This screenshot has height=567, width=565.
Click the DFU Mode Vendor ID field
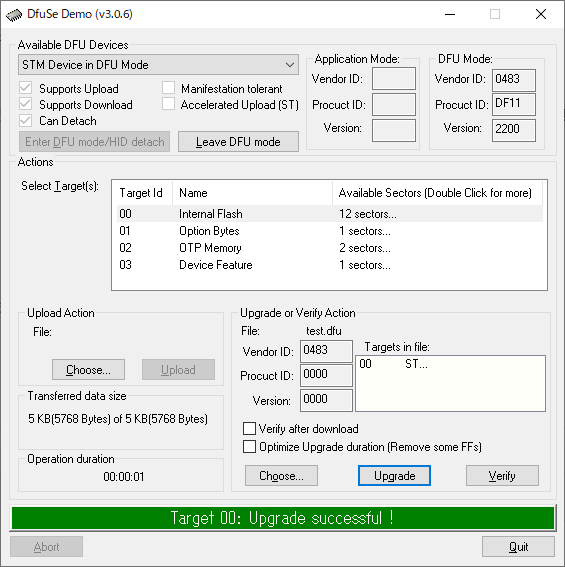(x=514, y=80)
